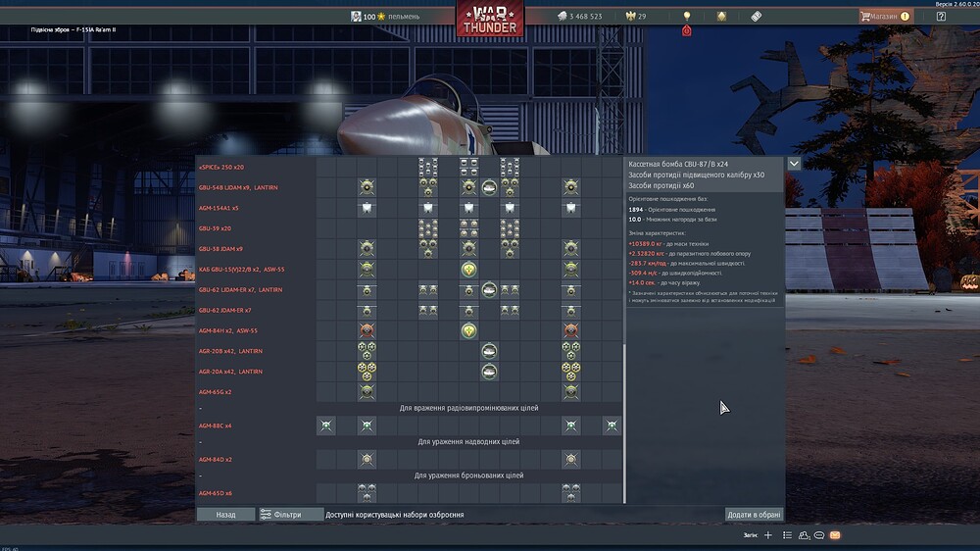
Task: Open the player profile name пельмень
Action: tap(404, 17)
